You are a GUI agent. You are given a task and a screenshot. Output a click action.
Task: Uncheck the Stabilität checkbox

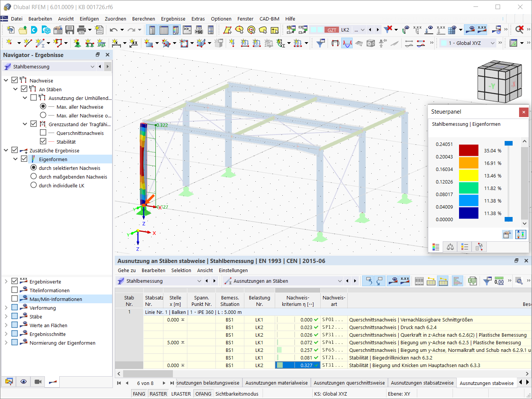pos(43,141)
